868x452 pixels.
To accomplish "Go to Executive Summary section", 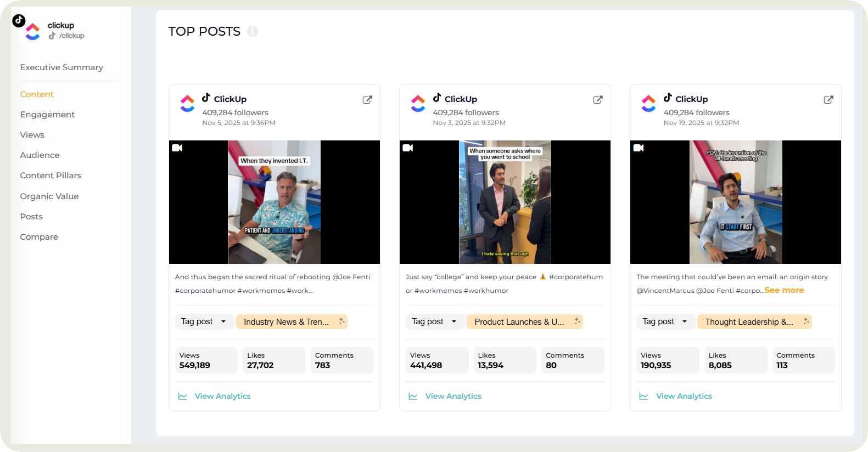I will point(61,67).
